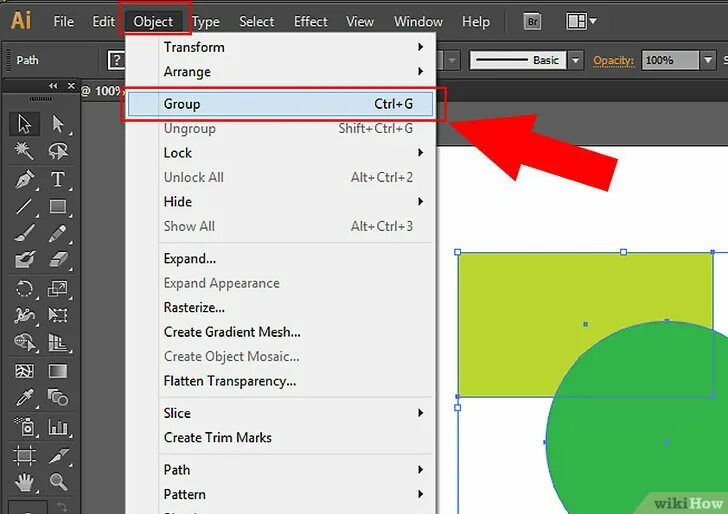Screen dimensions: 728x514
Task: Select the Eyedropper tool
Action: coord(24,398)
